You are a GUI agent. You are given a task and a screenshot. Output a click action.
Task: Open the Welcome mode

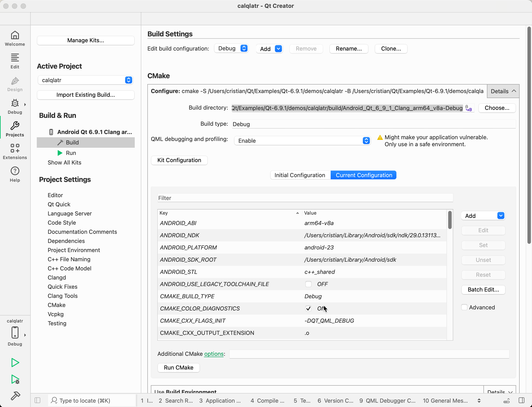15,39
